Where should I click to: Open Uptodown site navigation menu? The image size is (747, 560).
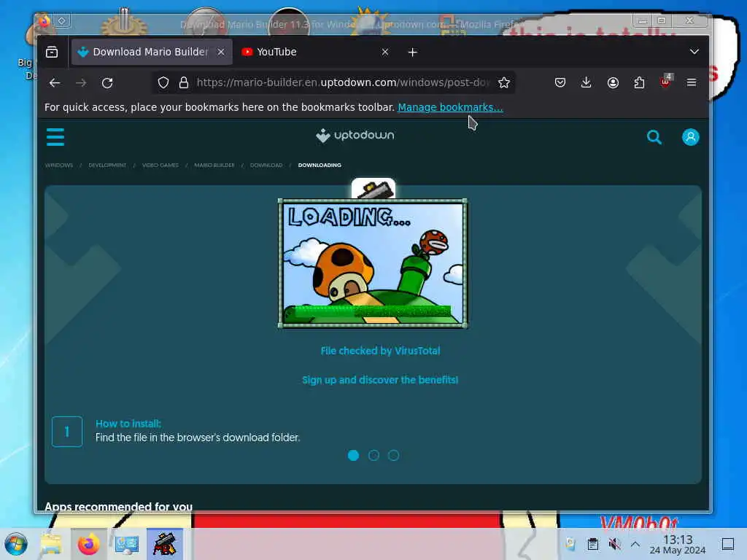[55, 137]
